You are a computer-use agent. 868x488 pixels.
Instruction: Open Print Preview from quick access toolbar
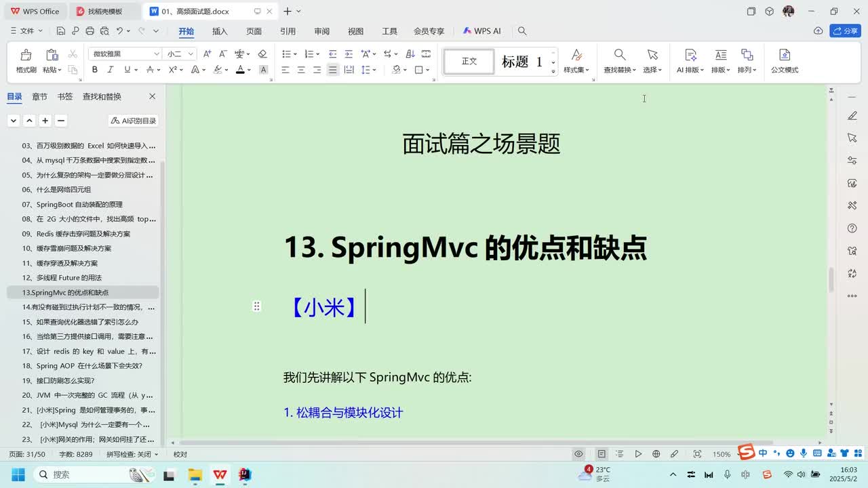[x=104, y=31]
